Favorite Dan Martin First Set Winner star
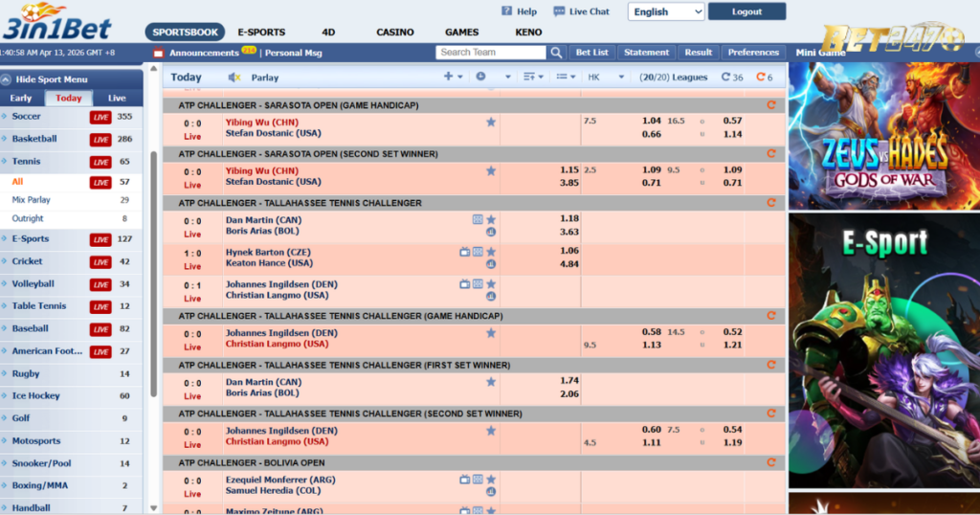This screenshot has width=980, height=515. coord(491,382)
